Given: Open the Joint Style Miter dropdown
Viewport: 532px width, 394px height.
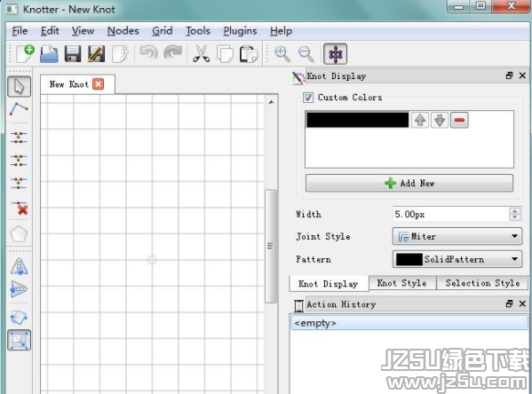Looking at the screenshot, I should [457, 236].
